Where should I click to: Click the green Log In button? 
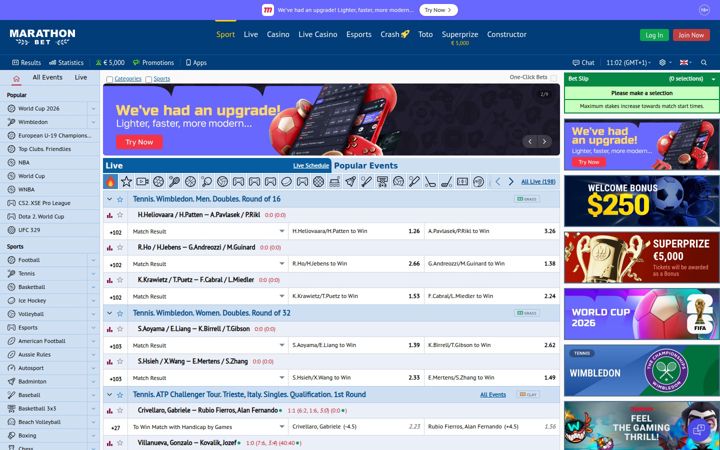[x=654, y=35]
